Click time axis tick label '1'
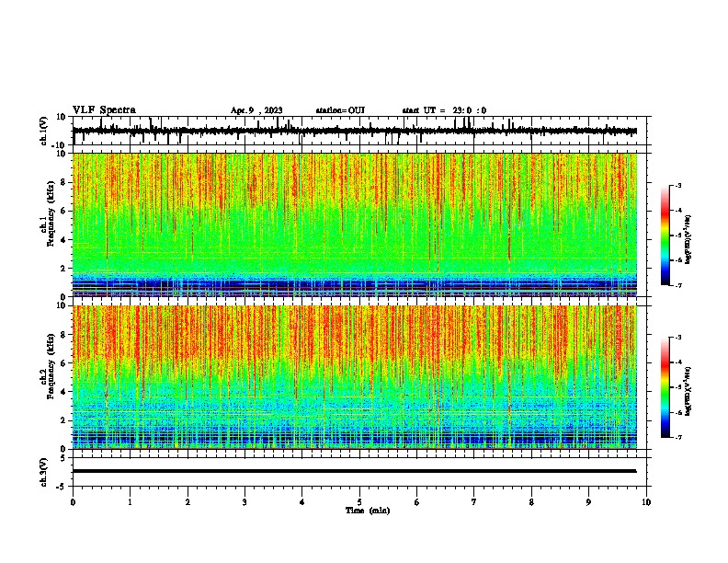This screenshot has width=728, height=563. [x=131, y=502]
